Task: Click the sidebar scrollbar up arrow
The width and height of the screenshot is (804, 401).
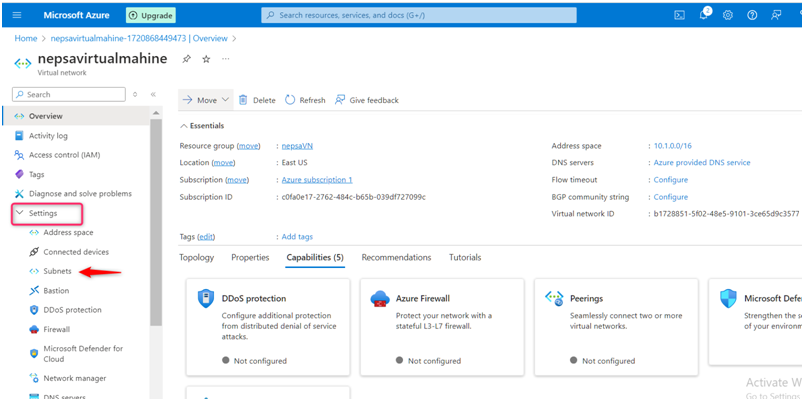Action: [156, 113]
